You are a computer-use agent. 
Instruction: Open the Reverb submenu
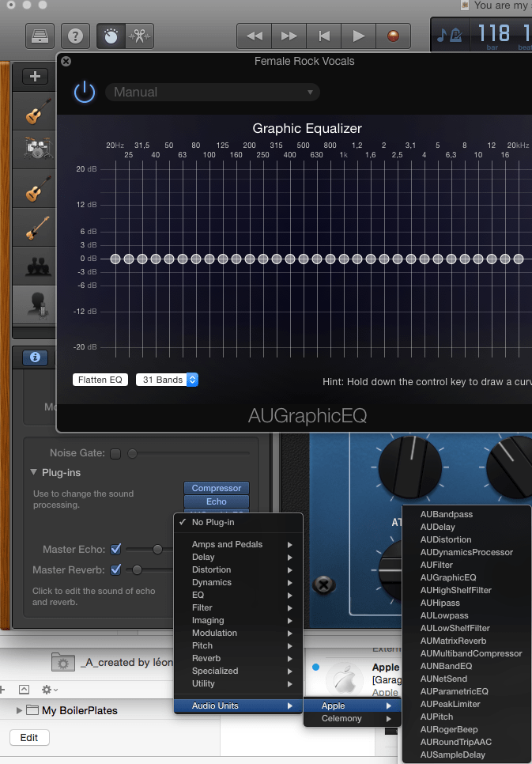coord(239,658)
